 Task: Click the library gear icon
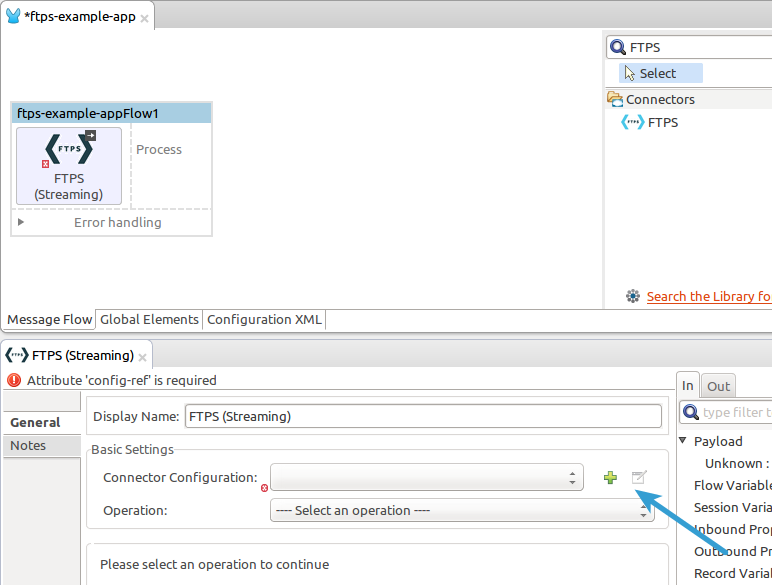point(632,296)
